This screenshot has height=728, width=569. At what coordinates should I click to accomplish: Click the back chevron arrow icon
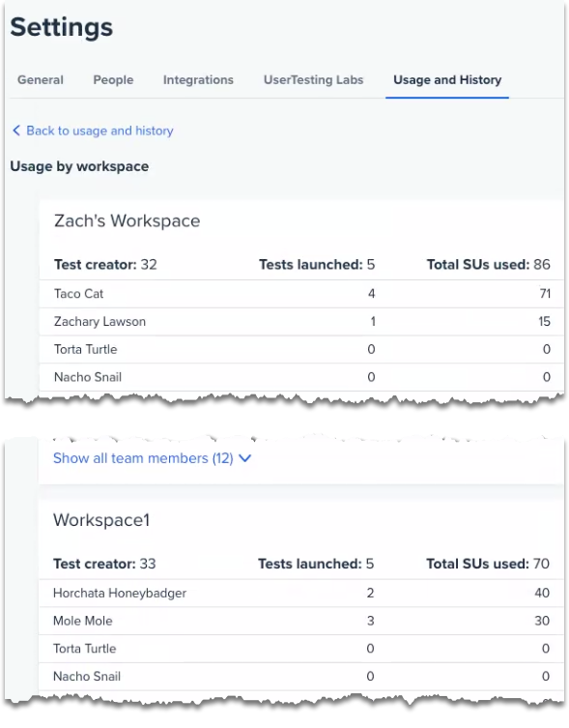click(x=16, y=130)
